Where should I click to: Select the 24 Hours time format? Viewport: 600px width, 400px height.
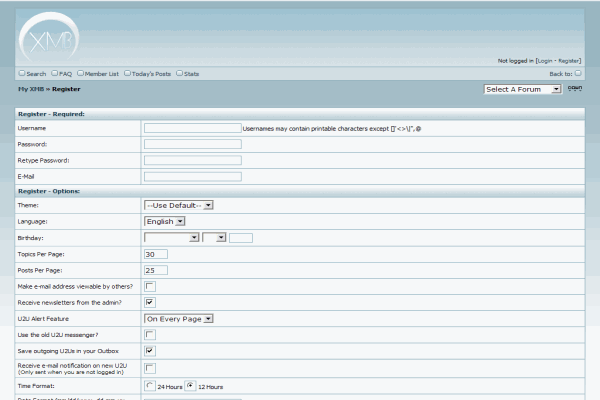coord(150,386)
